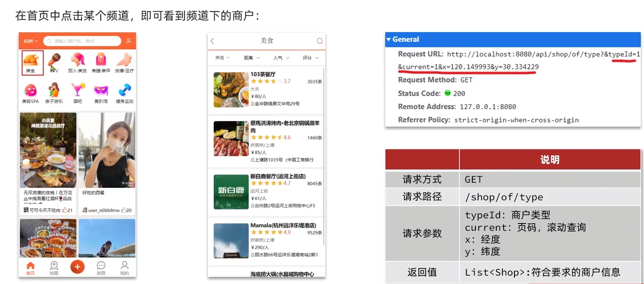Screen dimensions: 644x284
Task: Click the Status Code 200 value
Action: pos(459,93)
